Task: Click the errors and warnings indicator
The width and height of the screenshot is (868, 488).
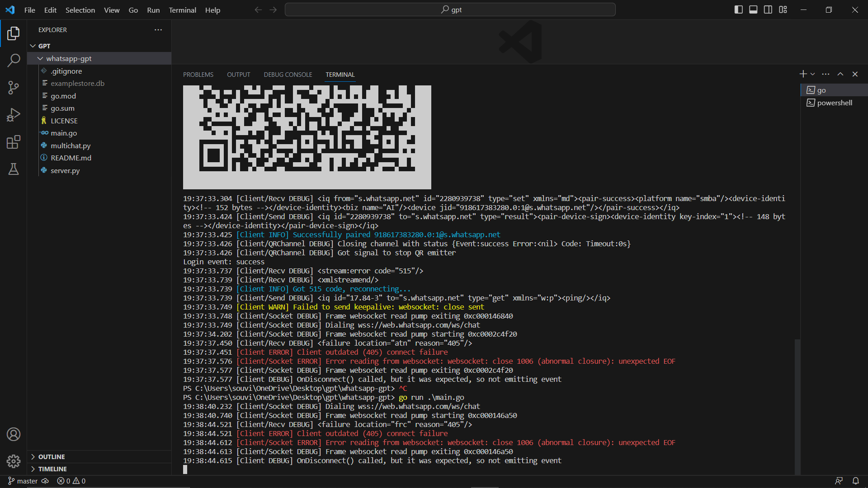Action: click(x=71, y=481)
